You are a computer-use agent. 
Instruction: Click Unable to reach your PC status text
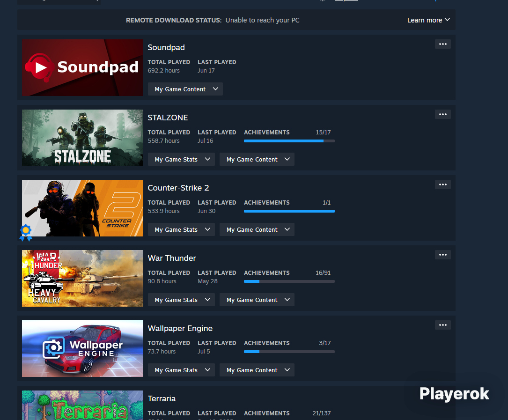coord(262,20)
